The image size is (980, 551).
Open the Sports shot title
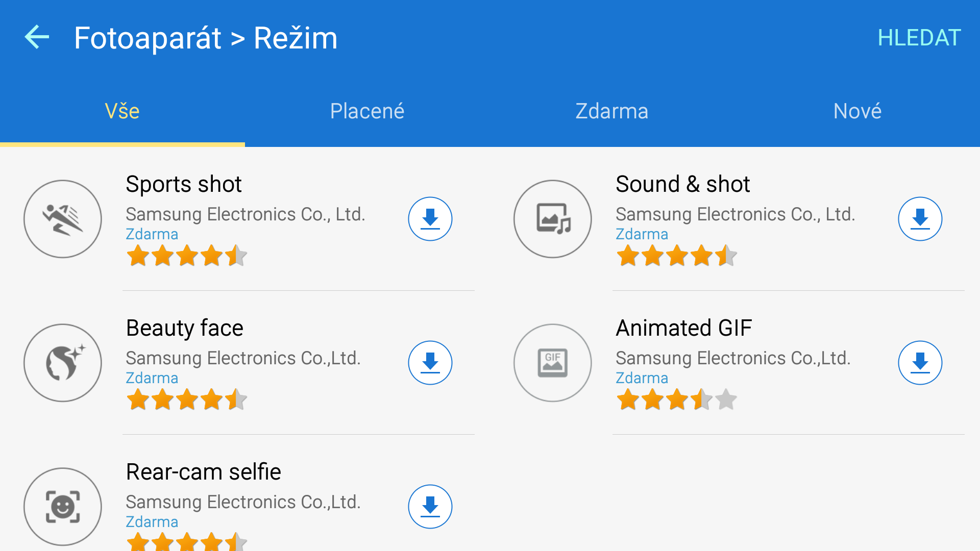tap(184, 184)
